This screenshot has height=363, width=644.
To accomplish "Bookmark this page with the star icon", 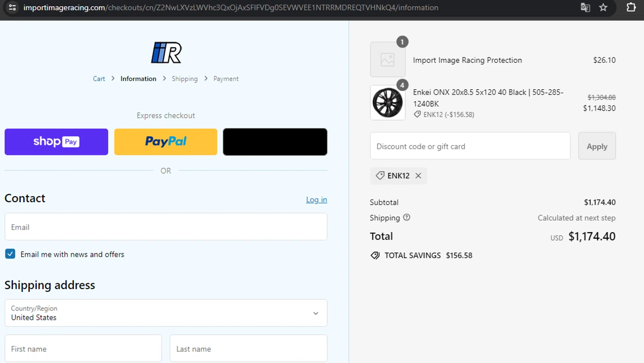I will pyautogui.click(x=603, y=7).
